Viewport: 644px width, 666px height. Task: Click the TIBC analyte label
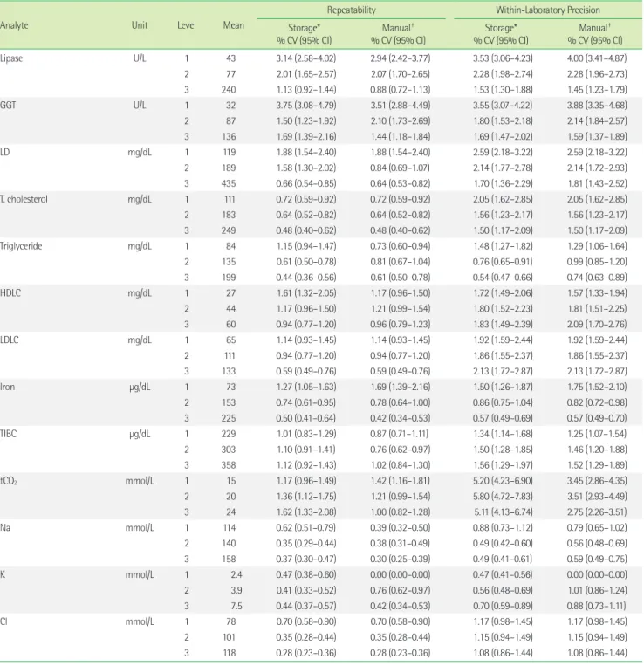click(9, 434)
